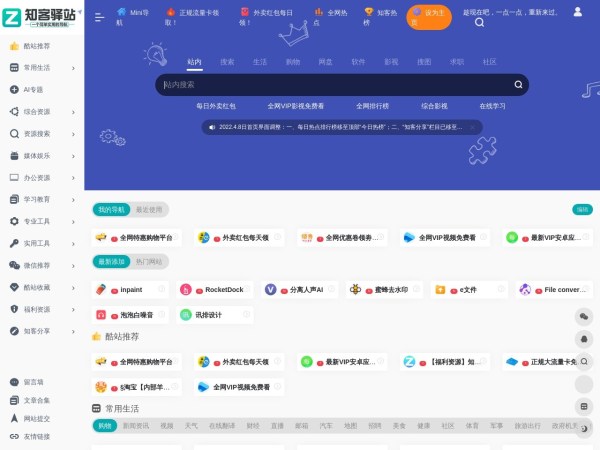Open the user account icon
Image resolution: width=600 pixels, height=450 pixels.
578,12
